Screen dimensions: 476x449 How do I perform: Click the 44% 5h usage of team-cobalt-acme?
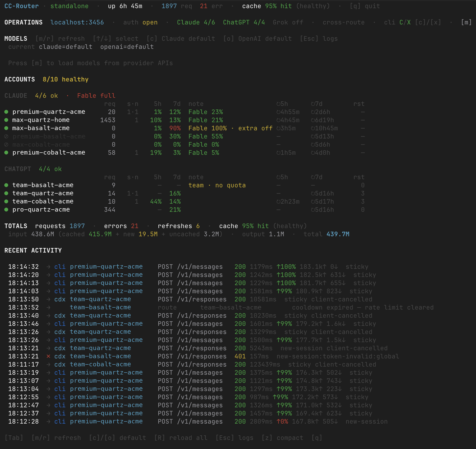pyautogui.click(x=156, y=201)
